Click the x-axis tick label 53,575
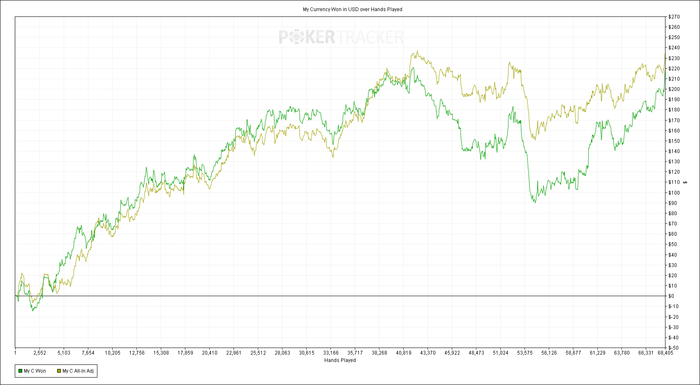The width and height of the screenshot is (700, 385). [525, 353]
